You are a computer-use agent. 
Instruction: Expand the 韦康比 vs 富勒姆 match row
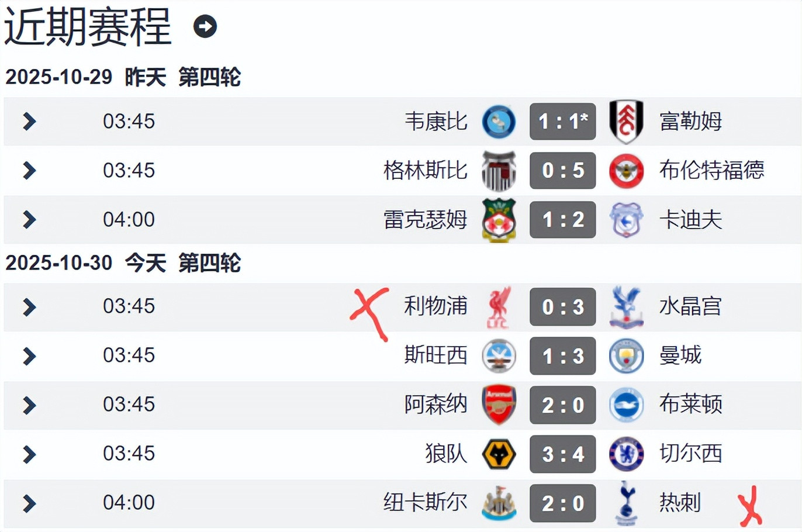29,122
